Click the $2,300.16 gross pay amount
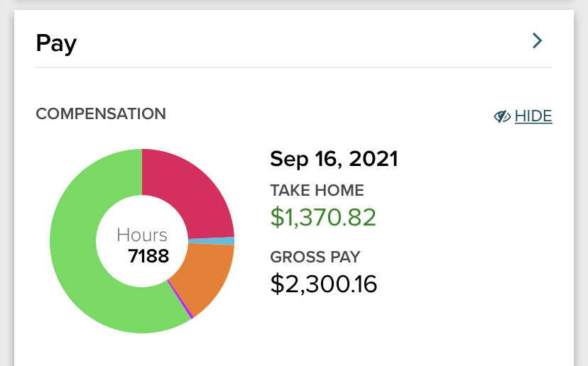The image size is (588, 366). pos(324,284)
